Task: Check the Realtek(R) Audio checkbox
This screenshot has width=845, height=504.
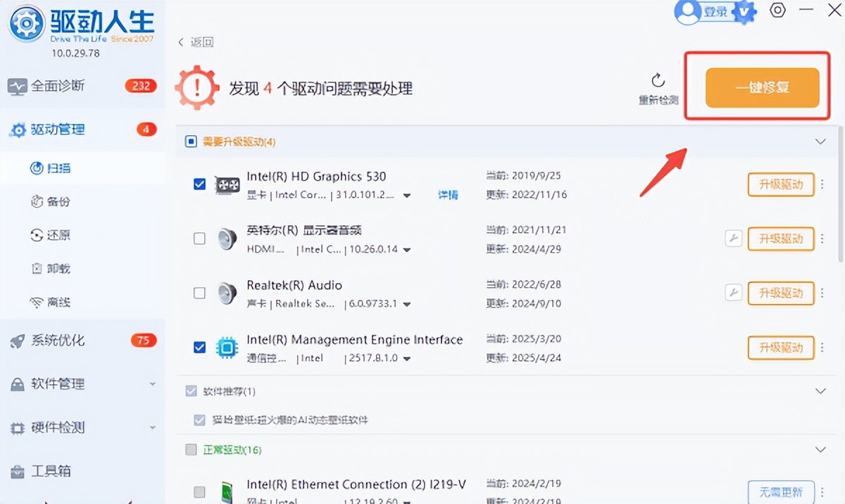Action: pyautogui.click(x=199, y=293)
